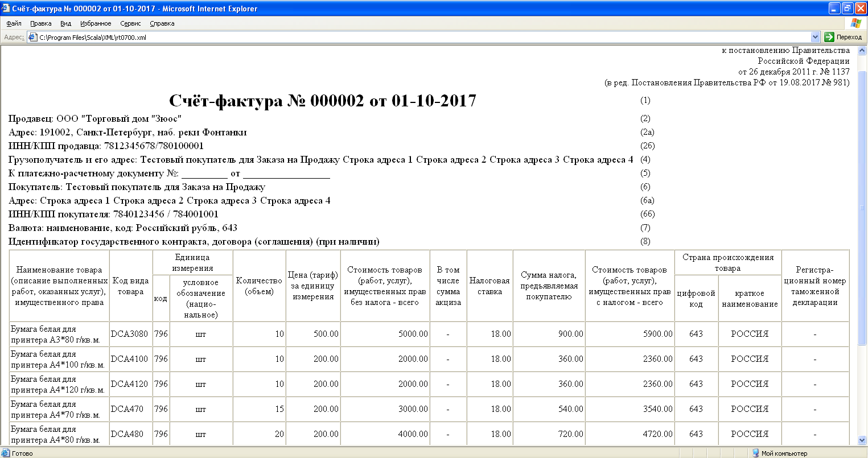868x458 pixels.
Task: Click the Регистрационный номер таможенной декларации header
Action: coord(814,286)
